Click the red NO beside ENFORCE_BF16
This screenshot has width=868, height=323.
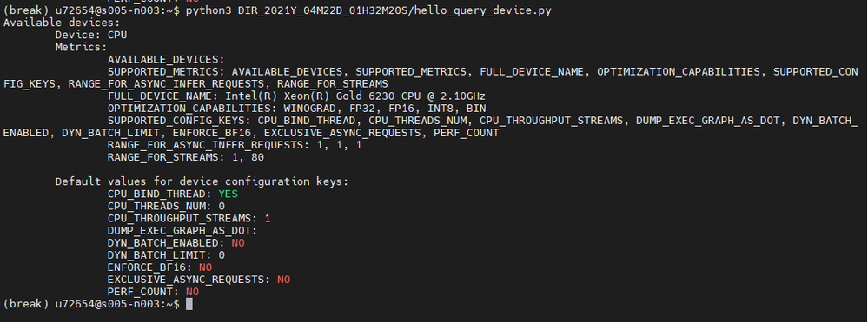pyautogui.click(x=205, y=267)
